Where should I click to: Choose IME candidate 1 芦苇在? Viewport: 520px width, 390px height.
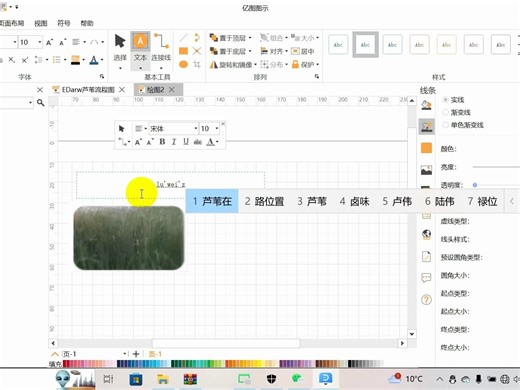coord(212,201)
